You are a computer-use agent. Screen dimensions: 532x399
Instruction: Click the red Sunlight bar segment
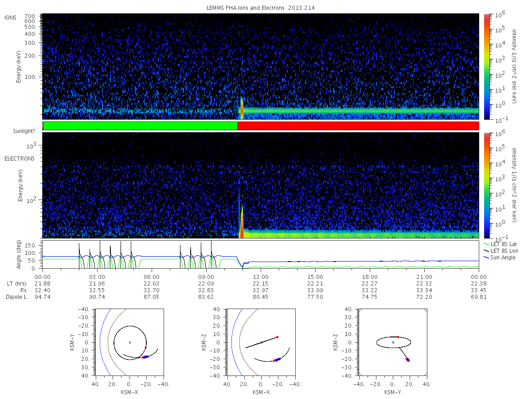pyautogui.click(x=358, y=126)
